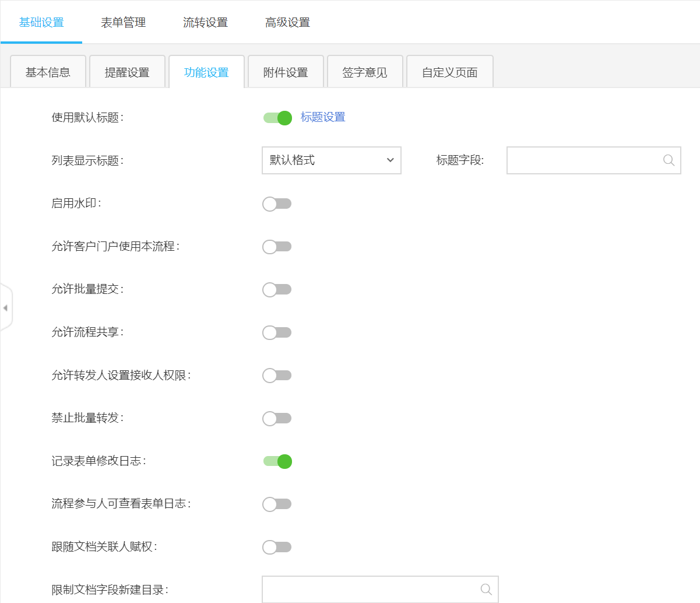Enable 允许流程共享 switch
This screenshot has width=700, height=603.
[x=277, y=332]
